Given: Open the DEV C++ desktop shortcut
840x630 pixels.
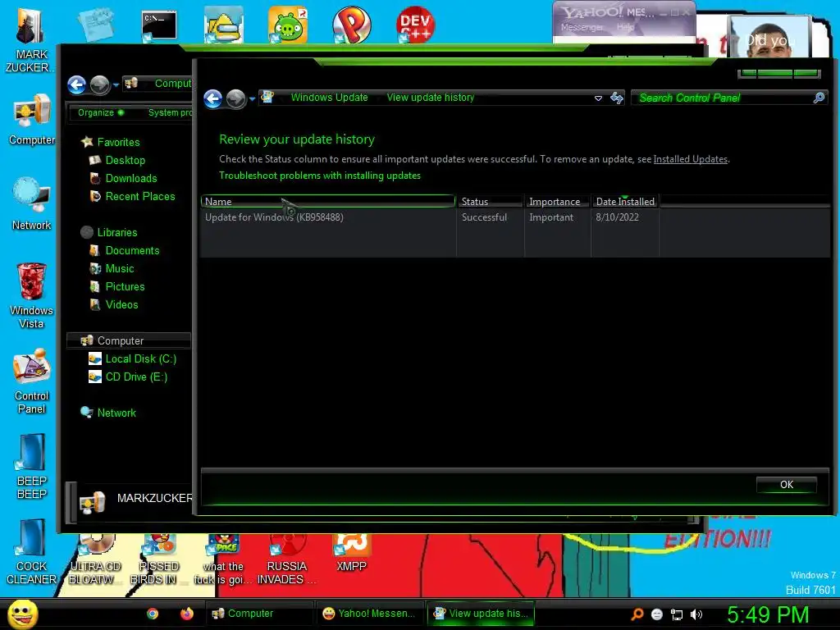Looking at the screenshot, I should (415, 25).
